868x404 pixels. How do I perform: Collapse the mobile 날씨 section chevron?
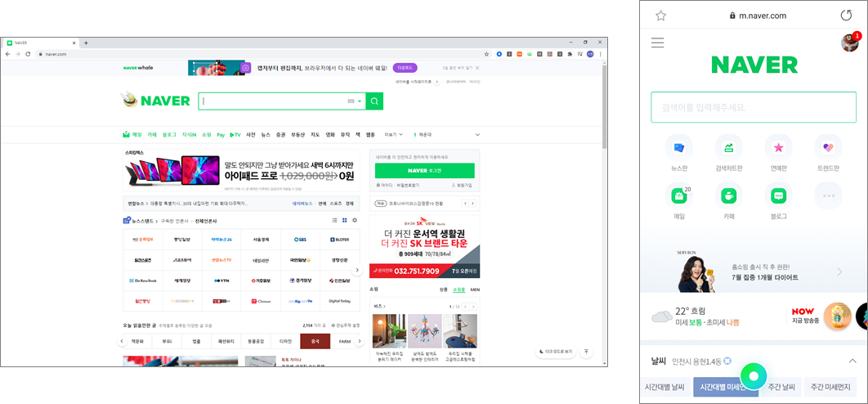pos(852,361)
